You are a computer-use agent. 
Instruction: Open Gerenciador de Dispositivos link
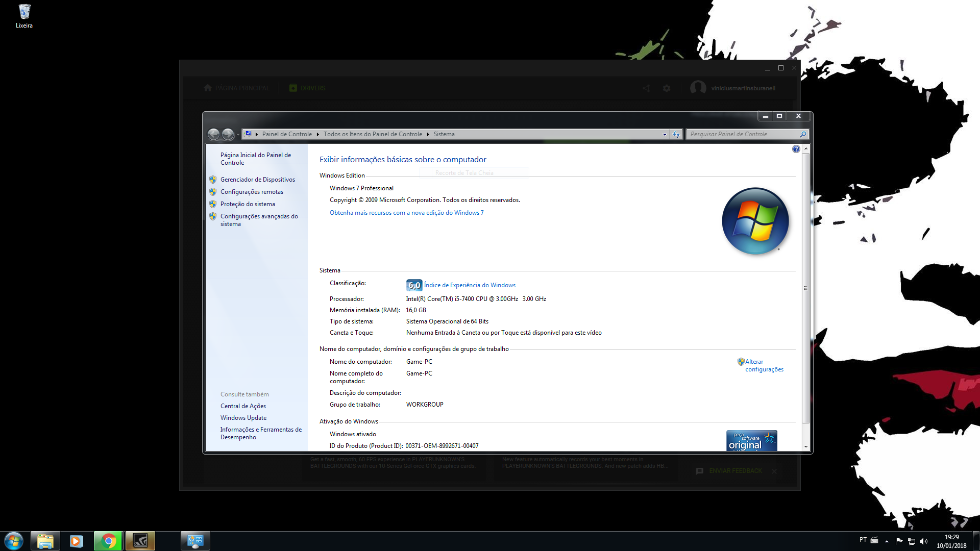[x=258, y=180]
